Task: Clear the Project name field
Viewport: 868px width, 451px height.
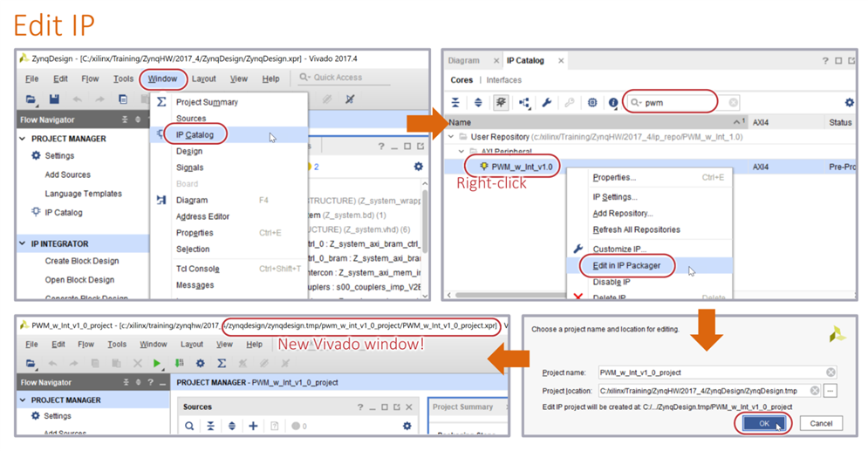Action: 830,372
